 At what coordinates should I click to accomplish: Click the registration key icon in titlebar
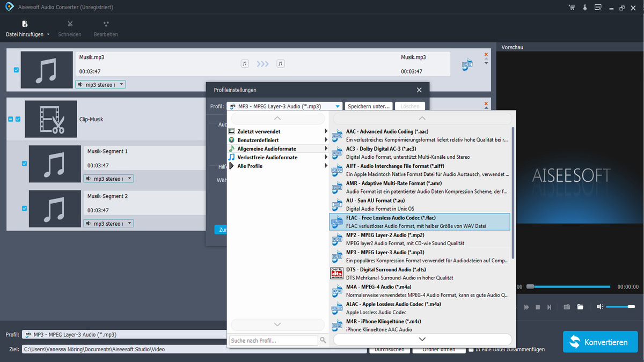coord(584,8)
